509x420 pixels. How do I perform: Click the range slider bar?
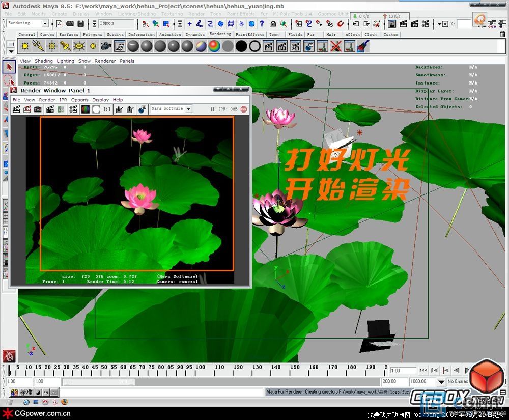click(x=99, y=382)
